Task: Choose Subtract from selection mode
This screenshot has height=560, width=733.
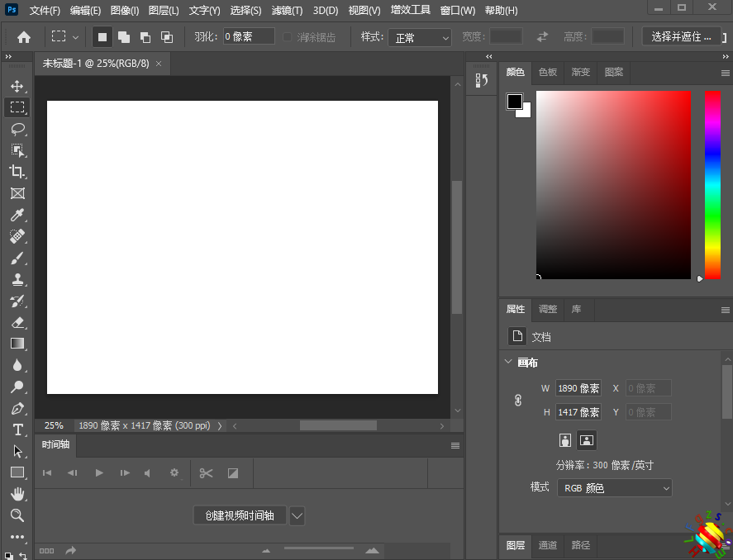Action: pos(145,37)
